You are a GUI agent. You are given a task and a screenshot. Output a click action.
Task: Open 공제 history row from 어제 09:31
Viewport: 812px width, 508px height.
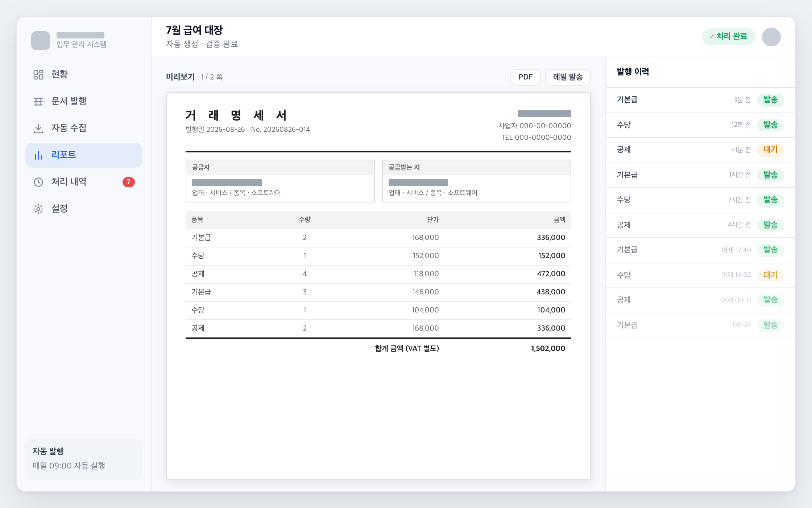(x=701, y=300)
